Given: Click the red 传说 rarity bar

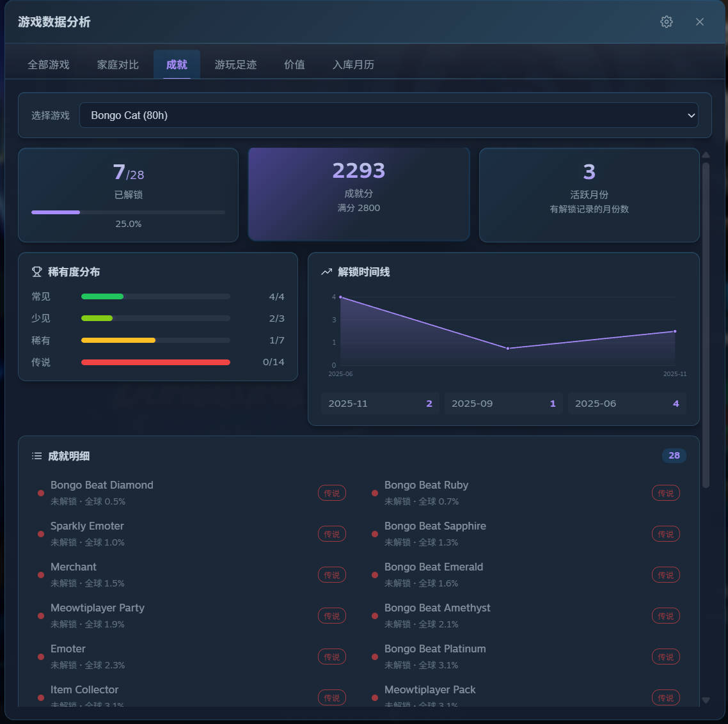Looking at the screenshot, I should (x=155, y=363).
